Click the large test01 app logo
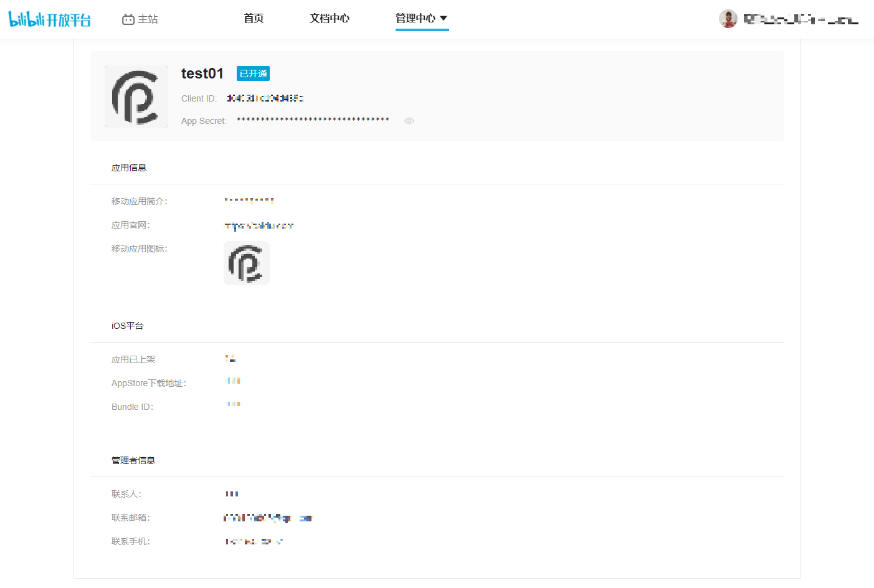Screen dimensions: 874x588 coord(136,97)
